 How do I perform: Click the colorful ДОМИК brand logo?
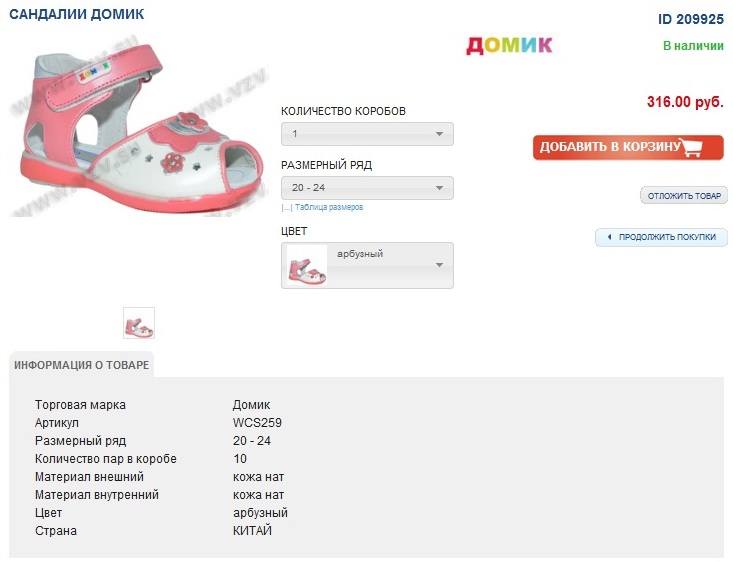(509, 45)
